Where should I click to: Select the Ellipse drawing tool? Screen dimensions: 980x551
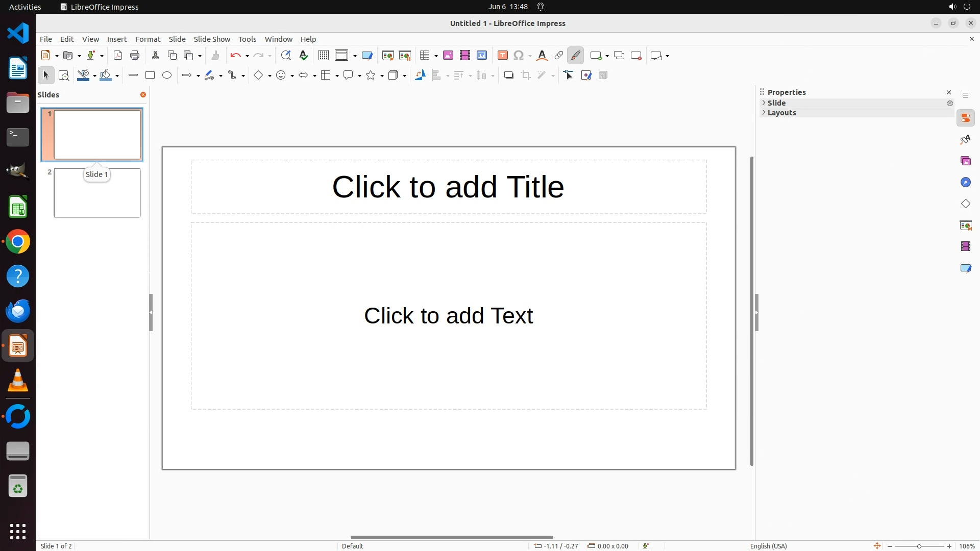click(167, 76)
